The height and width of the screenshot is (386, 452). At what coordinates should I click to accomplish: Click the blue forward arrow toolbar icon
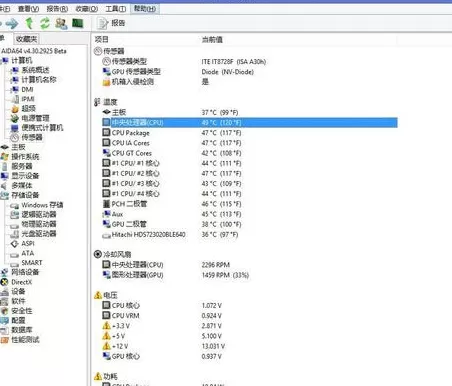[12, 23]
